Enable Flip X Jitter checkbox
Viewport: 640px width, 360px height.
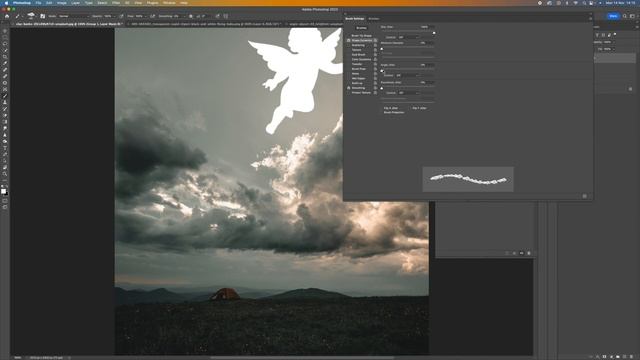382,108
